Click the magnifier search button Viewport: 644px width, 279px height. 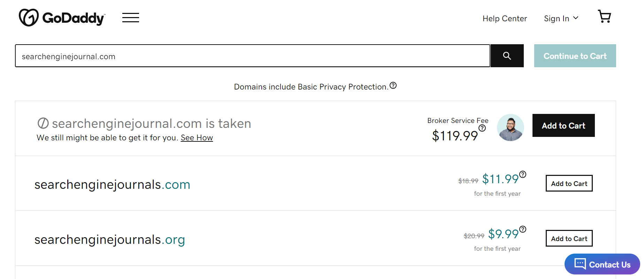tap(507, 56)
